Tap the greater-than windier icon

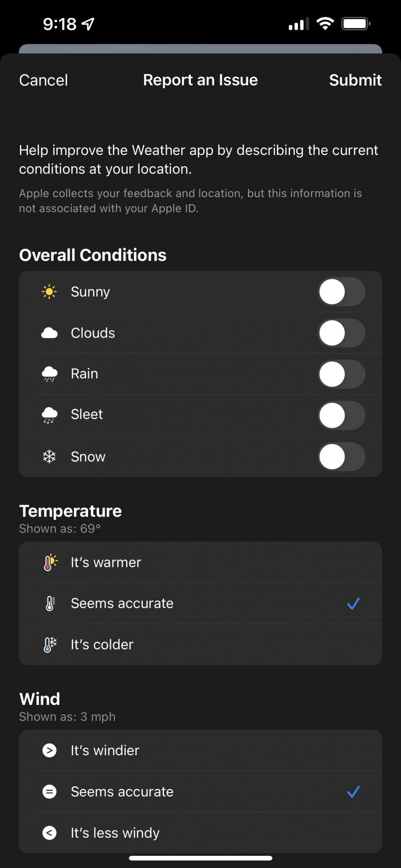49,750
